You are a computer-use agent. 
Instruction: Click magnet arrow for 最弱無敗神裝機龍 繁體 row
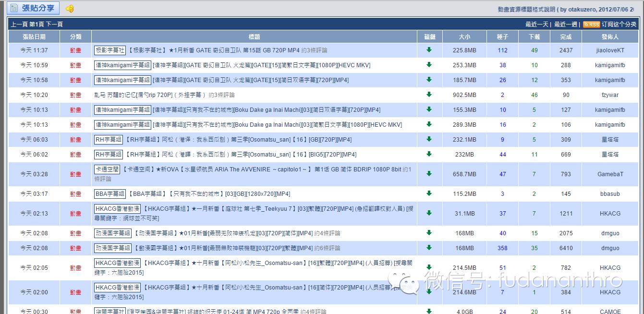[x=429, y=247]
